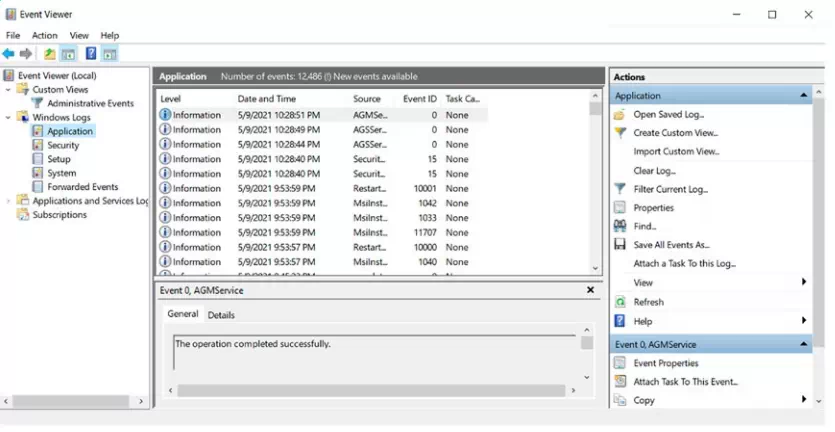Click the Back arrow in the toolbar
This screenshot has width=835, height=432.
point(9,54)
